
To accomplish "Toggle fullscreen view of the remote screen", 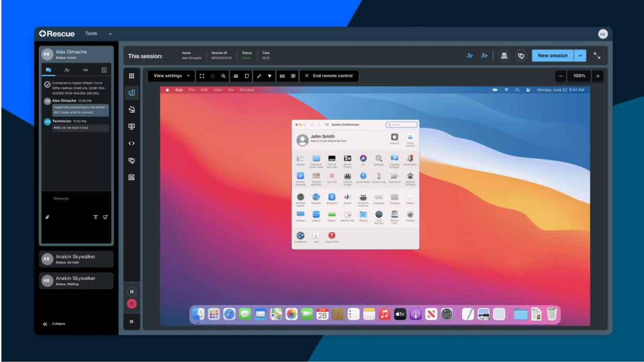I will click(202, 76).
